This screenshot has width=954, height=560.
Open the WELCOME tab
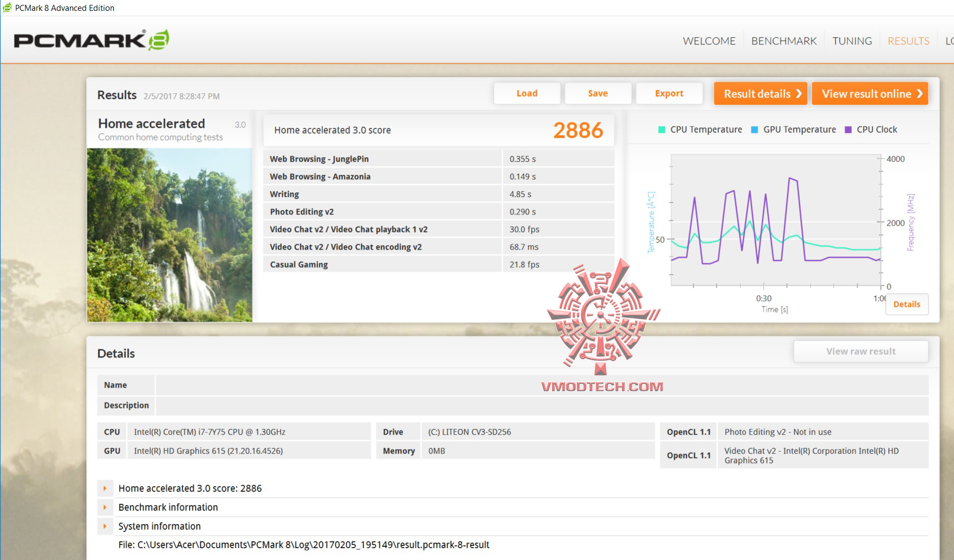[709, 41]
